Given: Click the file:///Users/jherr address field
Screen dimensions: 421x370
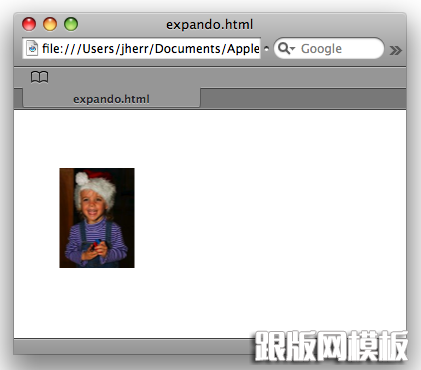Looking at the screenshot, I should click(x=141, y=49).
